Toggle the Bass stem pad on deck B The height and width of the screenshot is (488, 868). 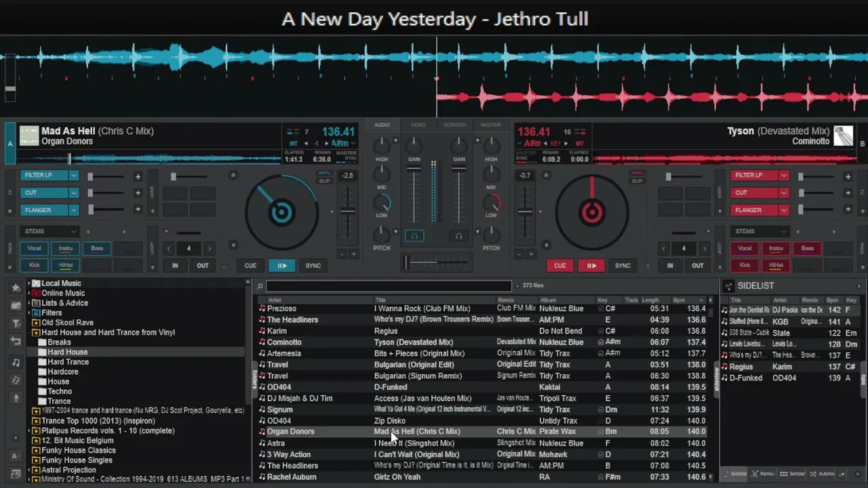808,249
